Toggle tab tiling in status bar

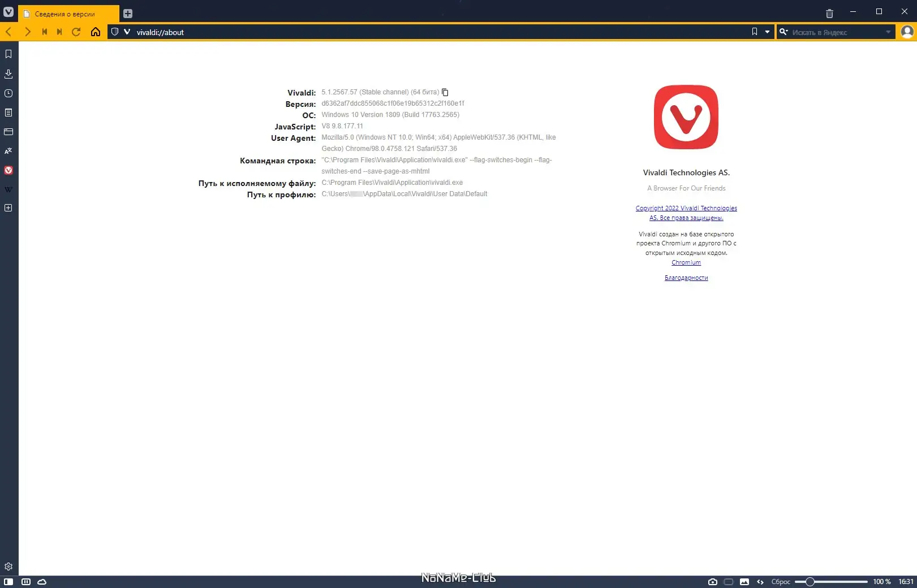[x=25, y=582]
